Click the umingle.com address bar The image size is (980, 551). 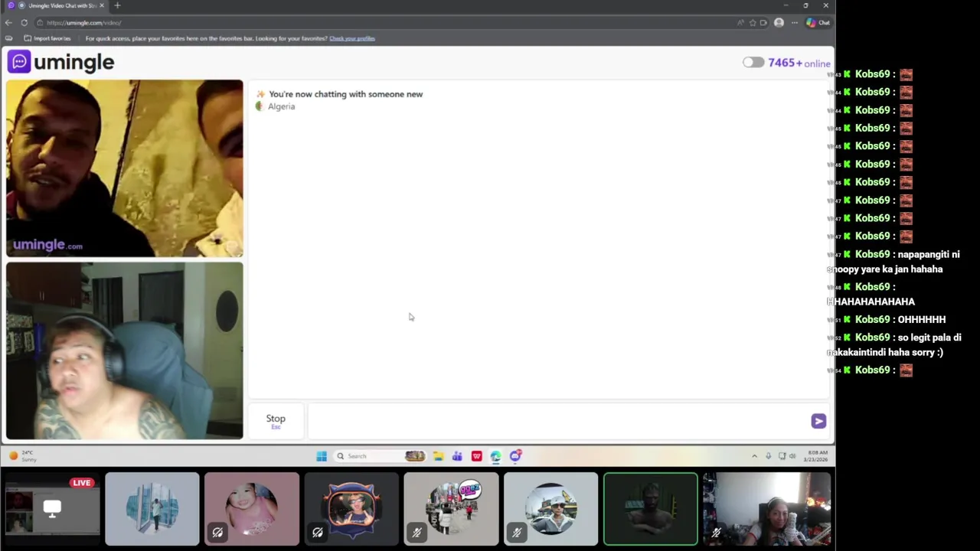pyautogui.click(x=383, y=23)
